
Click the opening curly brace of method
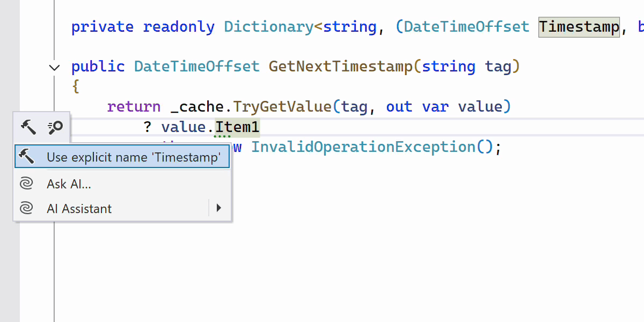76,86
